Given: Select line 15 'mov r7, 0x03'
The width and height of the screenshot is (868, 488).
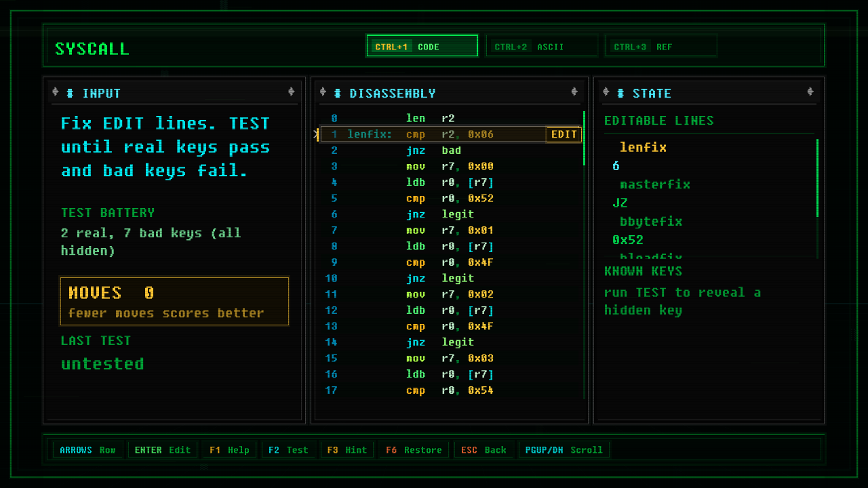Looking at the screenshot, I should pyautogui.click(x=451, y=358).
